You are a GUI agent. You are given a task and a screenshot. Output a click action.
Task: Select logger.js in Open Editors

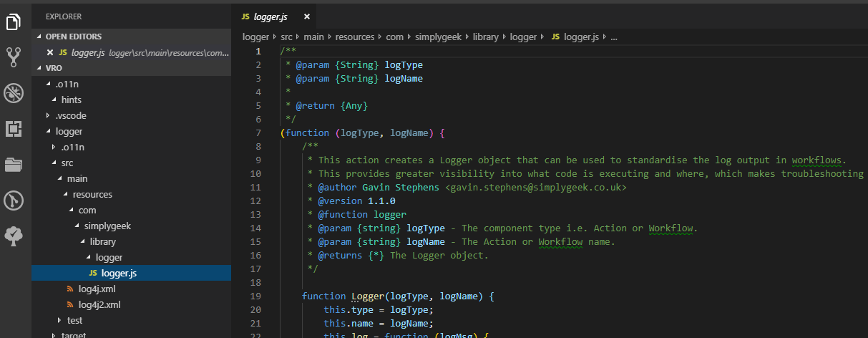(131, 52)
